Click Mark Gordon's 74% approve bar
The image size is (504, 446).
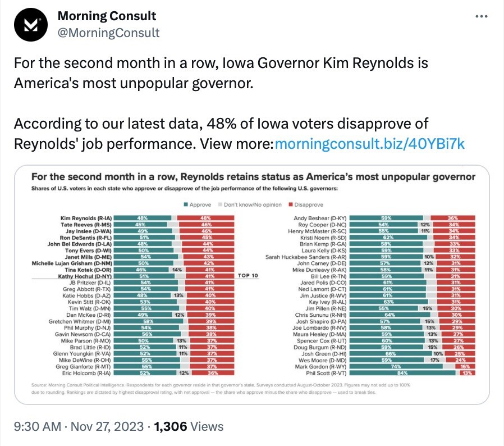tap(396, 367)
